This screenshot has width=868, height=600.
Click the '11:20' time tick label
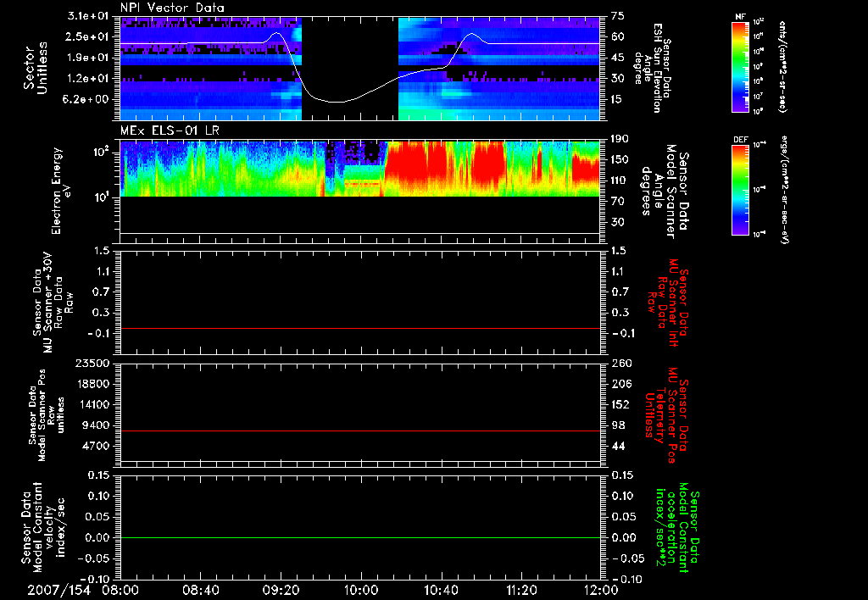click(x=521, y=590)
